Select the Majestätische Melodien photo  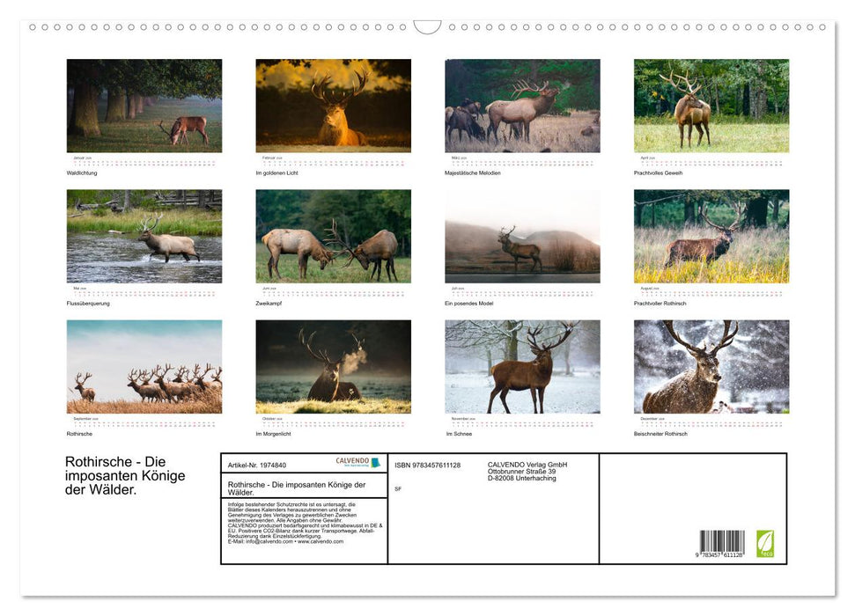pyautogui.click(x=520, y=106)
